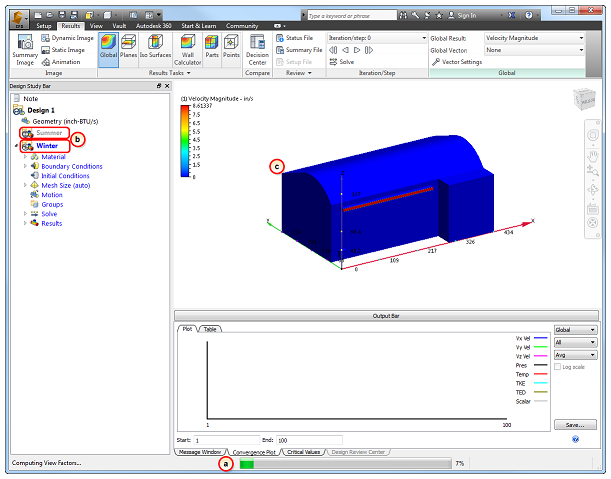Toggle the Log scale checkbox
Screen dimensions: 611x479
pyautogui.click(x=558, y=367)
